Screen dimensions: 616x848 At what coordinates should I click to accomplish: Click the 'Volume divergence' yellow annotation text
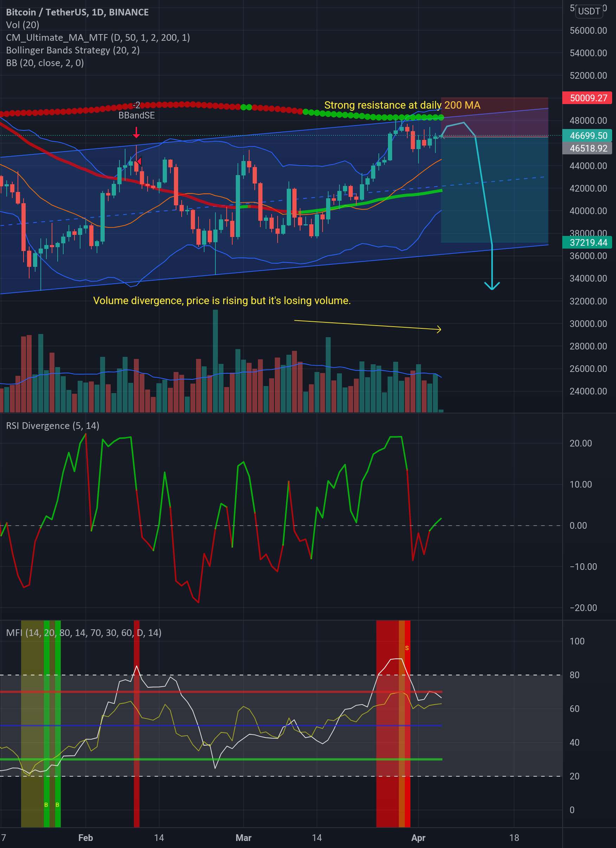[x=222, y=301]
